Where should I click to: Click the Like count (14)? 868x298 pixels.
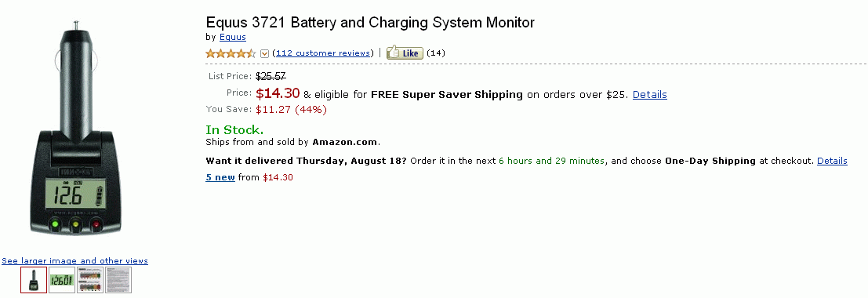[x=436, y=53]
